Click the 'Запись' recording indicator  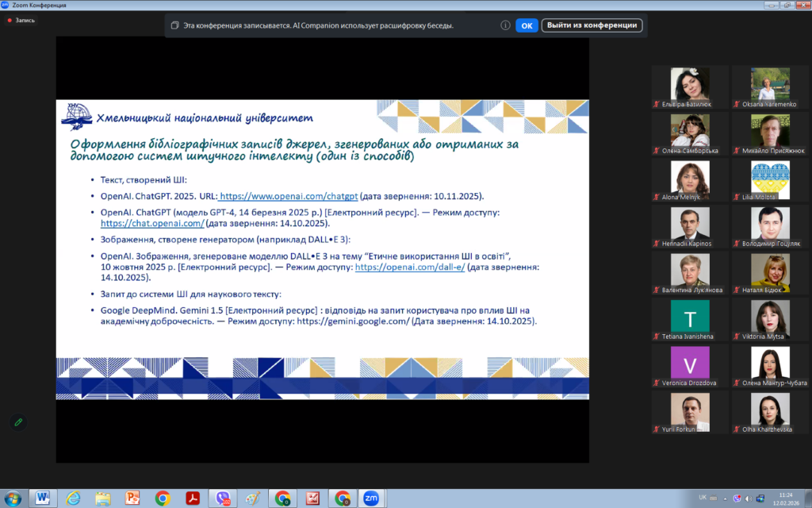point(21,20)
